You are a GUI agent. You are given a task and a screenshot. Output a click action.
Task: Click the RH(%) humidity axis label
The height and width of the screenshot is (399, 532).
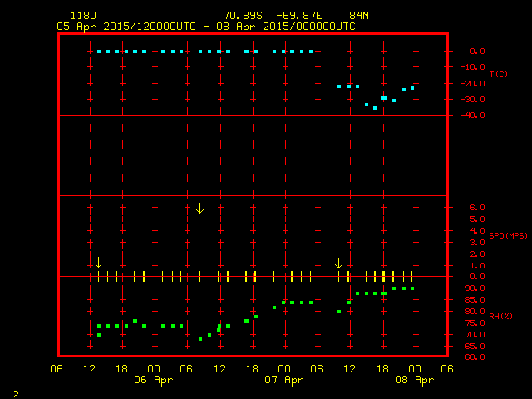(499, 316)
